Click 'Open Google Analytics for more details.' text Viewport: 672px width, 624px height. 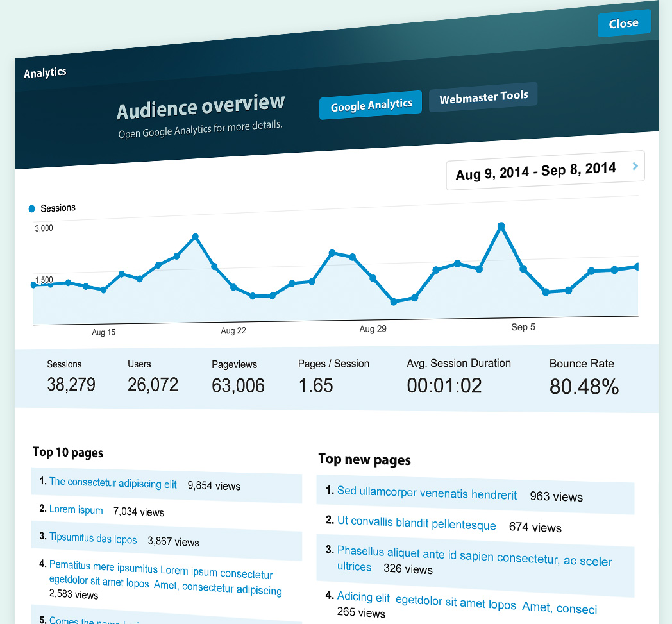point(200,130)
